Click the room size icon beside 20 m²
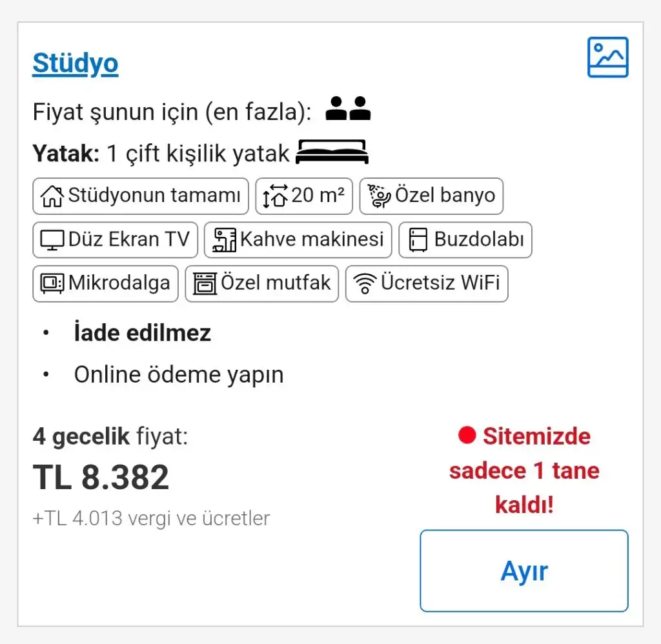661x644 pixels. point(275,196)
